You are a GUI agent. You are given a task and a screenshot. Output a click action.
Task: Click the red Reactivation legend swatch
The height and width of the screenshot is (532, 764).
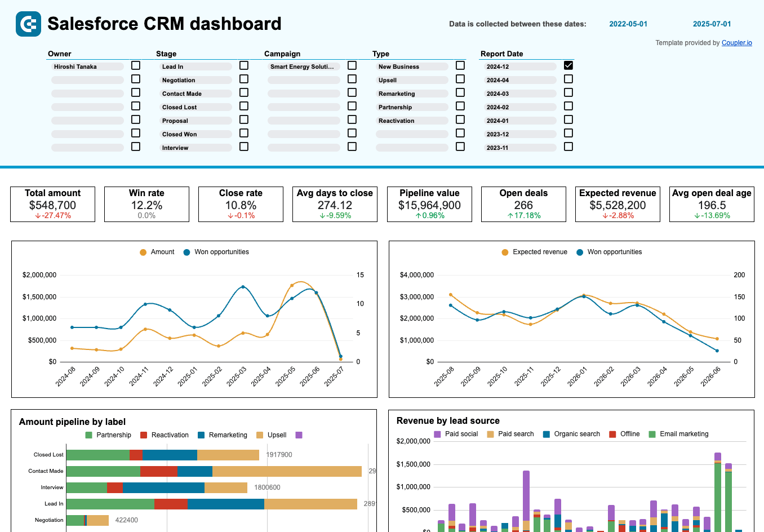[144, 435]
